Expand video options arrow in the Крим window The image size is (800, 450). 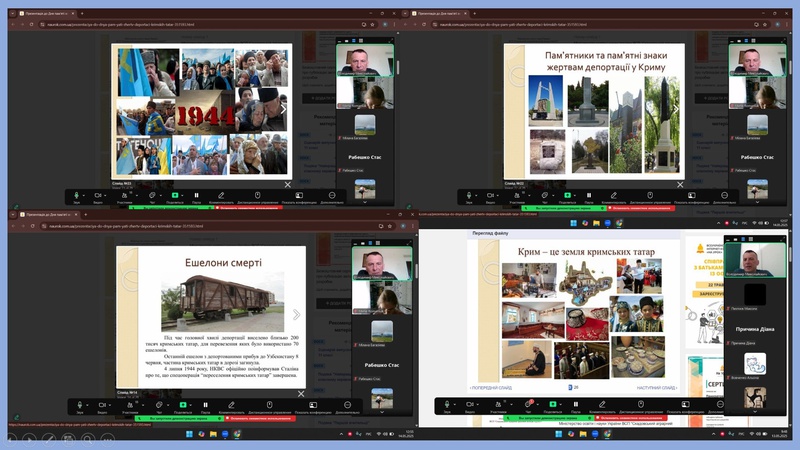click(478, 405)
